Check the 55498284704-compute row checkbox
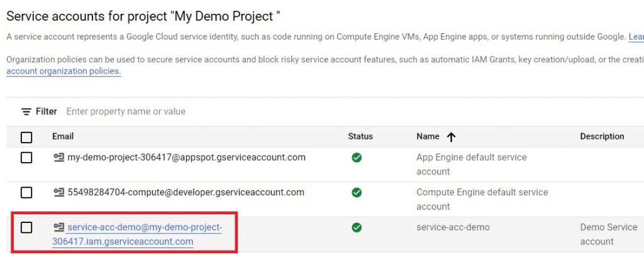Screen dimensions: 644x255 click(x=26, y=192)
